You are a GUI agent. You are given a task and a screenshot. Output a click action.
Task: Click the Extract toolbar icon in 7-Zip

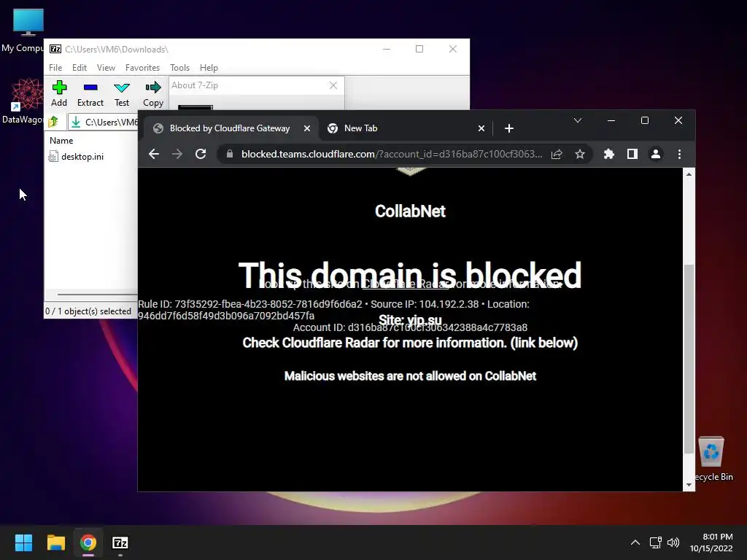[90, 94]
